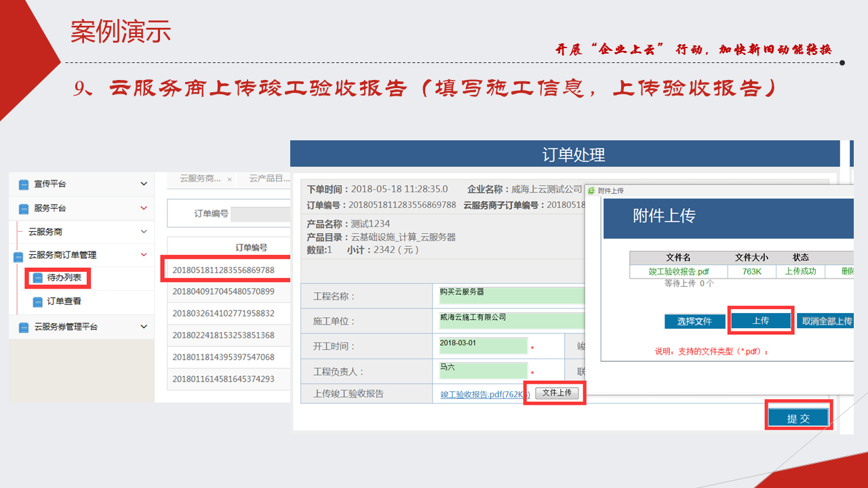This screenshot has height=488, width=868.
Task: Click the 订单编号 column header
Action: [251, 247]
